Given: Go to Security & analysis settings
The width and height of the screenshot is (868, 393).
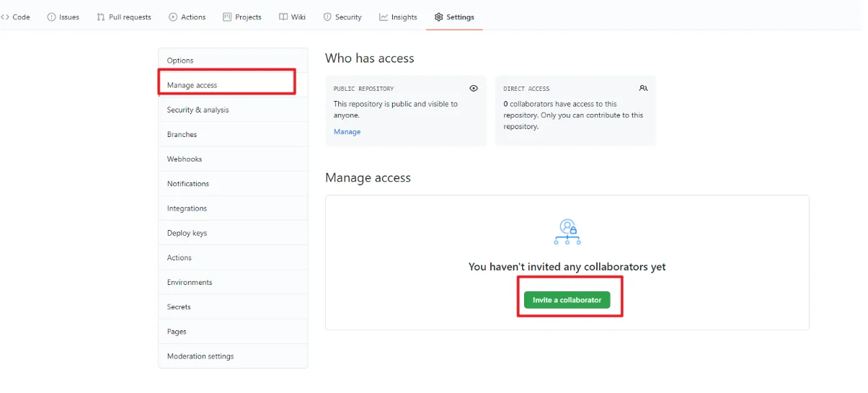Looking at the screenshot, I should point(198,110).
